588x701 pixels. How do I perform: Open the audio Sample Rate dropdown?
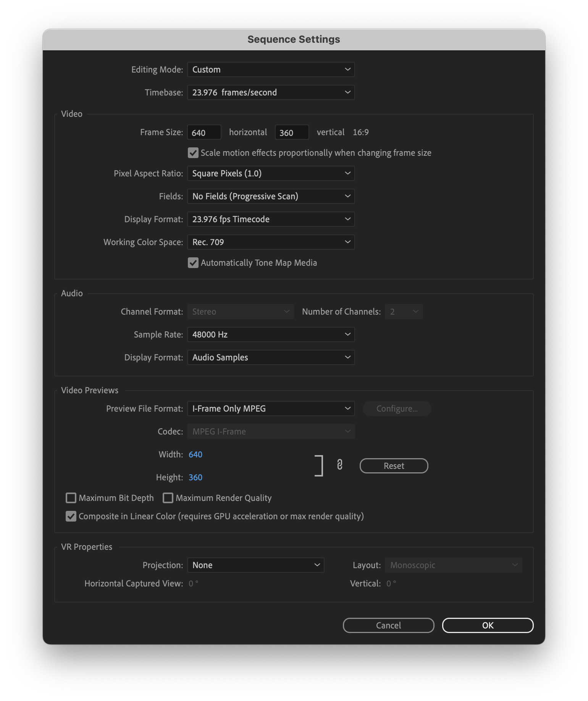(x=271, y=334)
